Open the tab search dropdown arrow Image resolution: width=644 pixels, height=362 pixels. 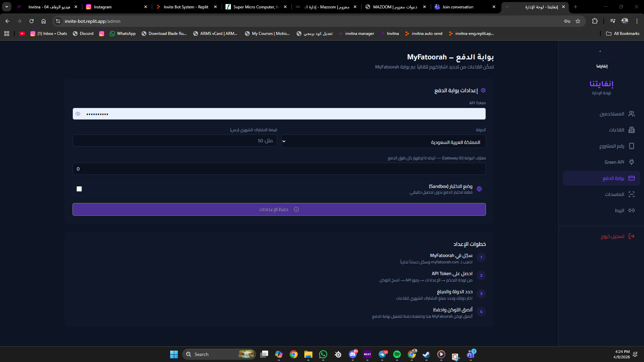tap(7, 7)
